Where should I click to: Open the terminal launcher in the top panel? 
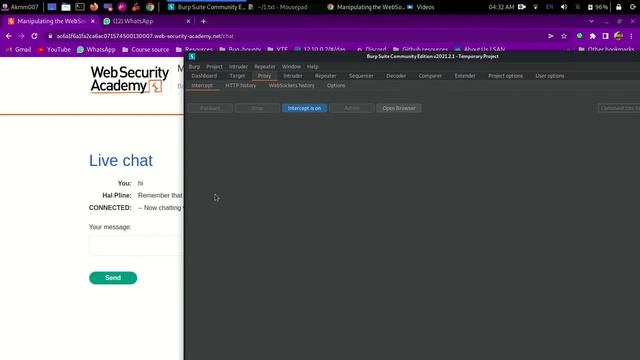[80, 7]
